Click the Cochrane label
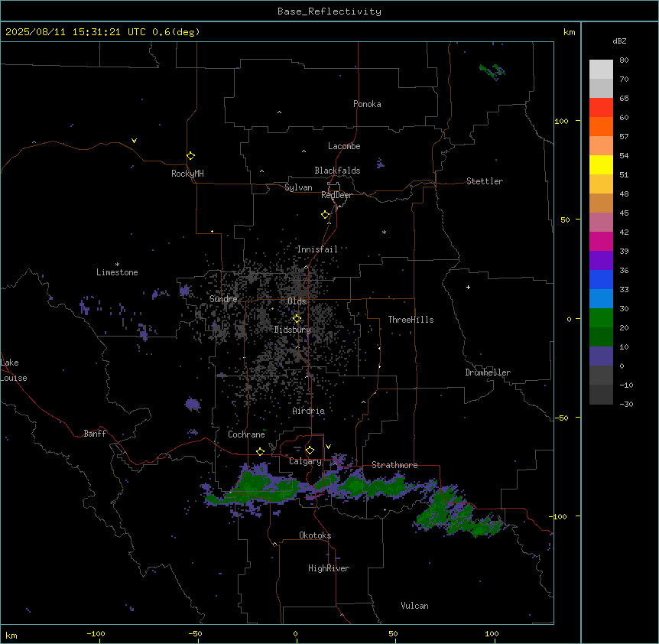Screen dimensions: 659x644 (246, 434)
